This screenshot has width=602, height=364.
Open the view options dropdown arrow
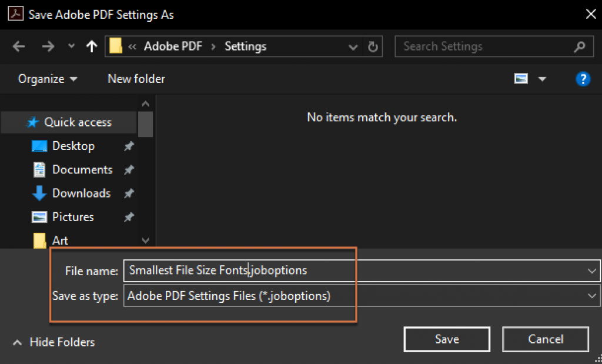[542, 79]
